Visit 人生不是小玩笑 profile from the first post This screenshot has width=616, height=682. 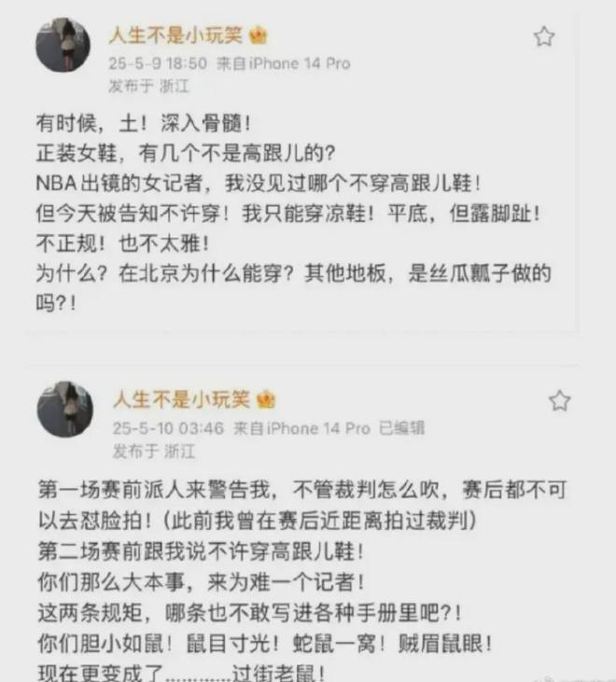(175, 35)
